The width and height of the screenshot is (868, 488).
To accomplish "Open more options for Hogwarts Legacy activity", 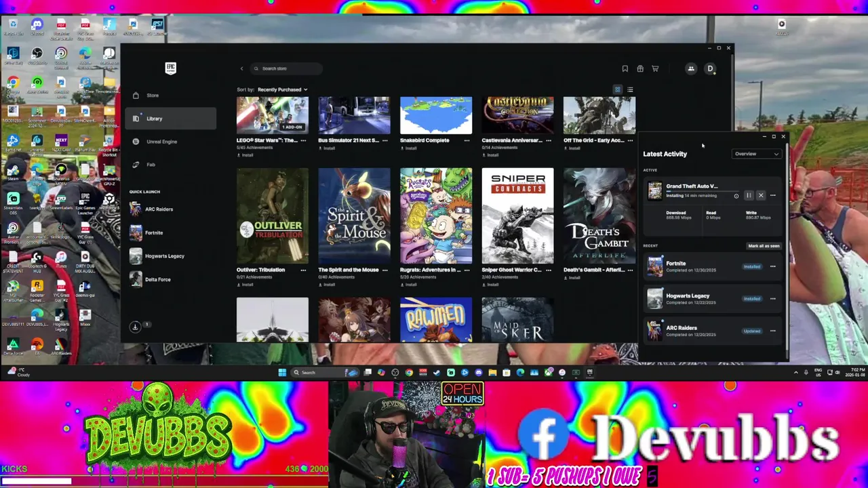I will point(772,299).
